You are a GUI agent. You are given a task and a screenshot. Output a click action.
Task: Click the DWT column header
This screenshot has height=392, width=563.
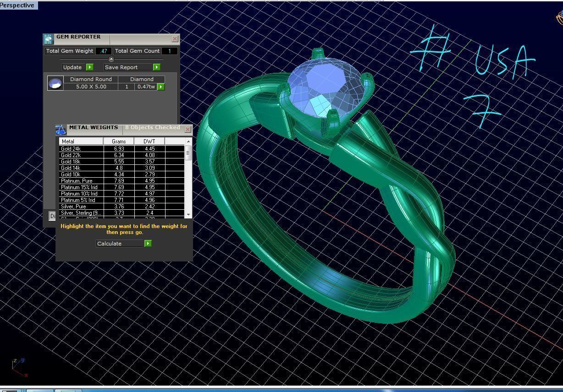pyautogui.click(x=149, y=141)
